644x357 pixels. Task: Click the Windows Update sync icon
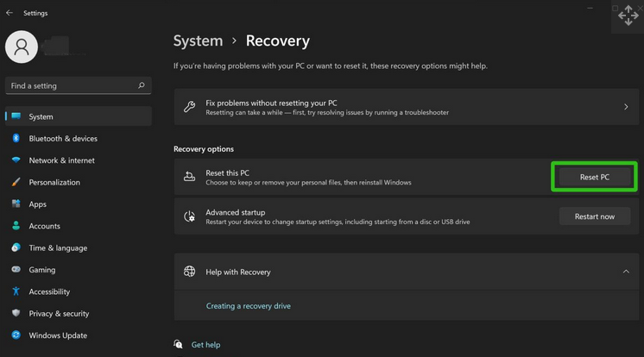point(16,335)
